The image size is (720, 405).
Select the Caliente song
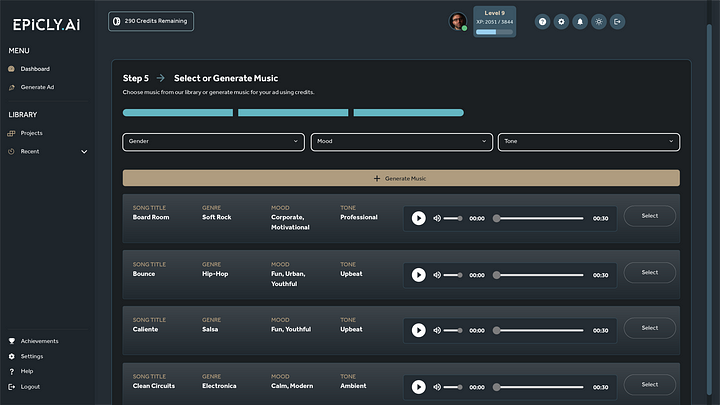click(x=650, y=328)
